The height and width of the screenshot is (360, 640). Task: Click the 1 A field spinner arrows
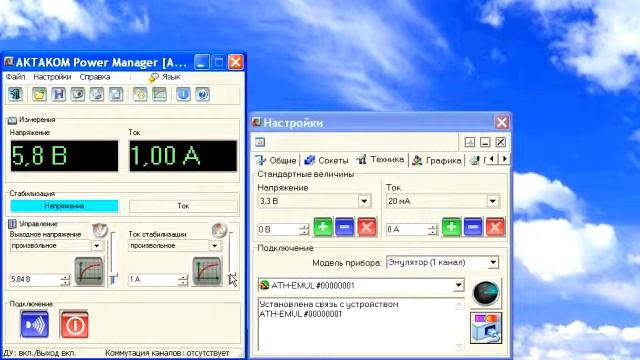tap(183, 280)
